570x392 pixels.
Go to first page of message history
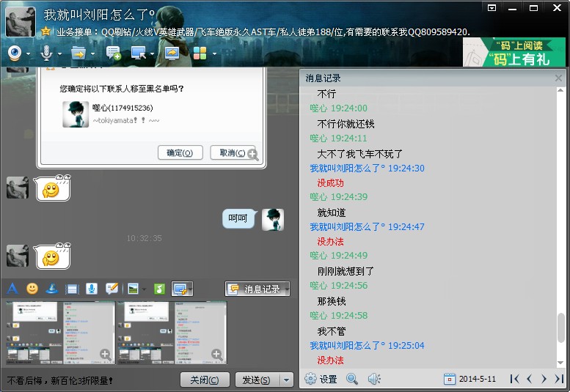click(514, 379)
